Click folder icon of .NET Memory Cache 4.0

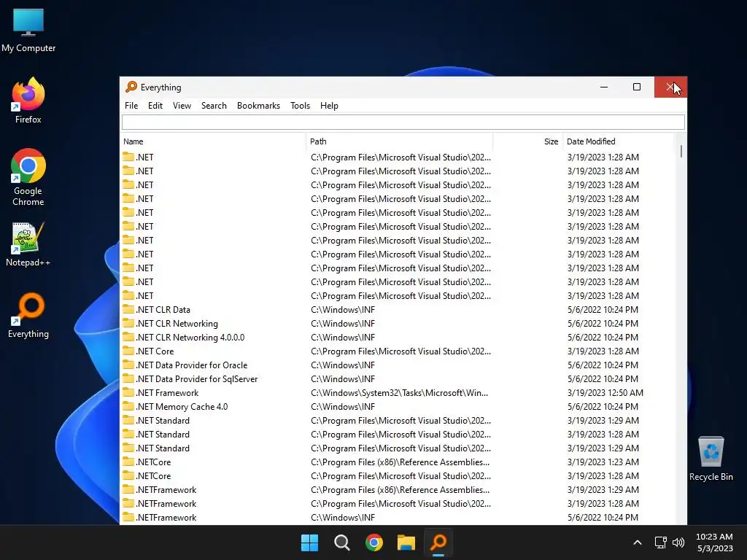[128, 406]
